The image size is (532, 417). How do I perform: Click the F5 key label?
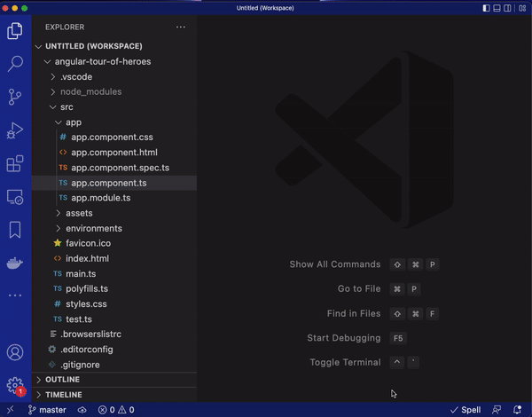398,338
